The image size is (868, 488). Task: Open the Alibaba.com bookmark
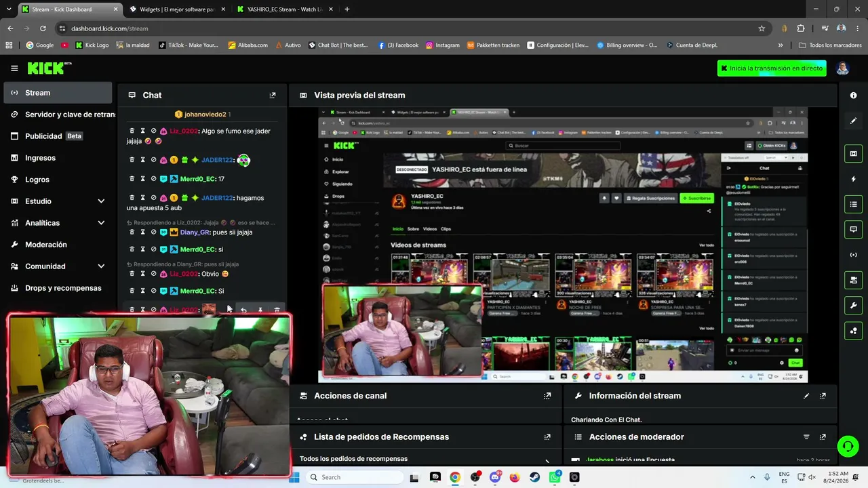[x=248, y=45]
